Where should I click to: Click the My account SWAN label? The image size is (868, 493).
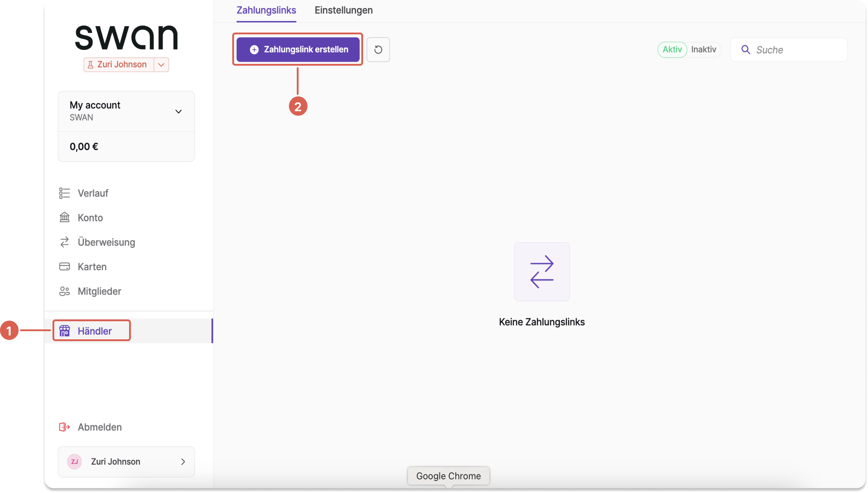point(95,111)
